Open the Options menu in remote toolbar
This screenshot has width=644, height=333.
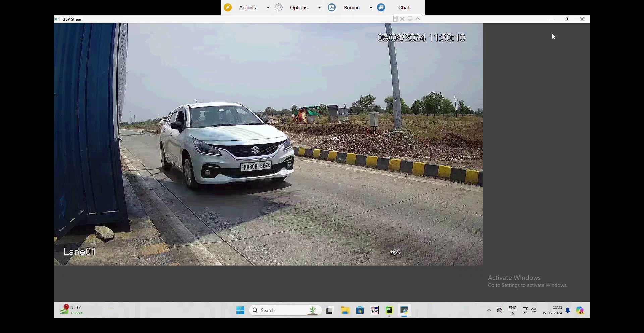(299, 8)
